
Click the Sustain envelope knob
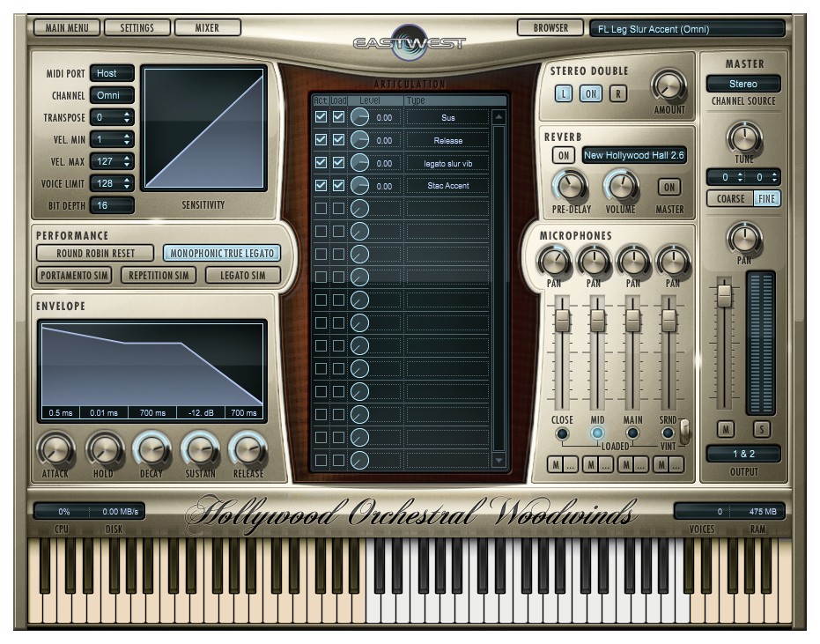click(200, 450)
